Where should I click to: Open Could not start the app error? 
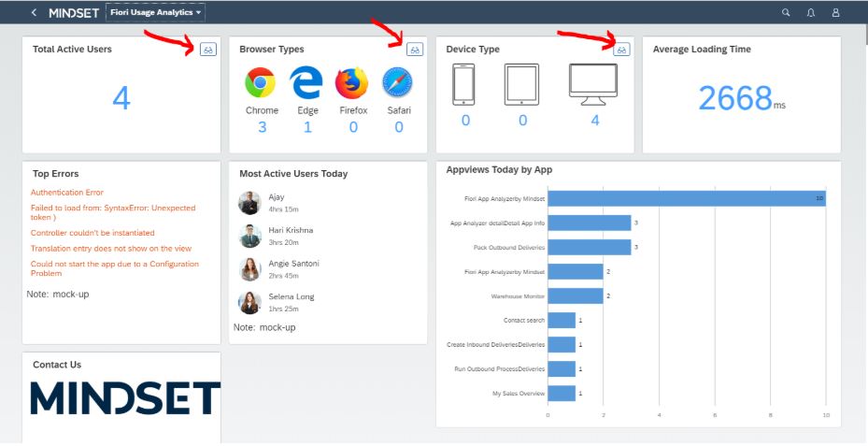(x=115, y=268)
